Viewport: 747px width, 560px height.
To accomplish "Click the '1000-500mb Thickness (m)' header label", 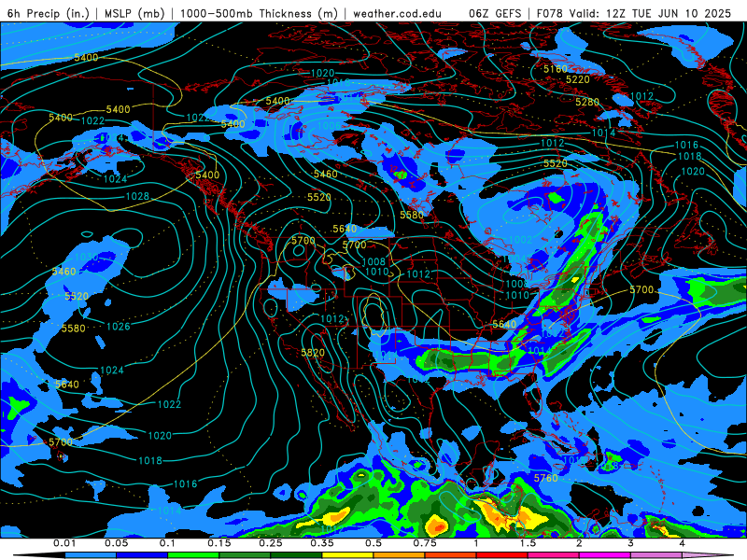I will pos(259,13).
